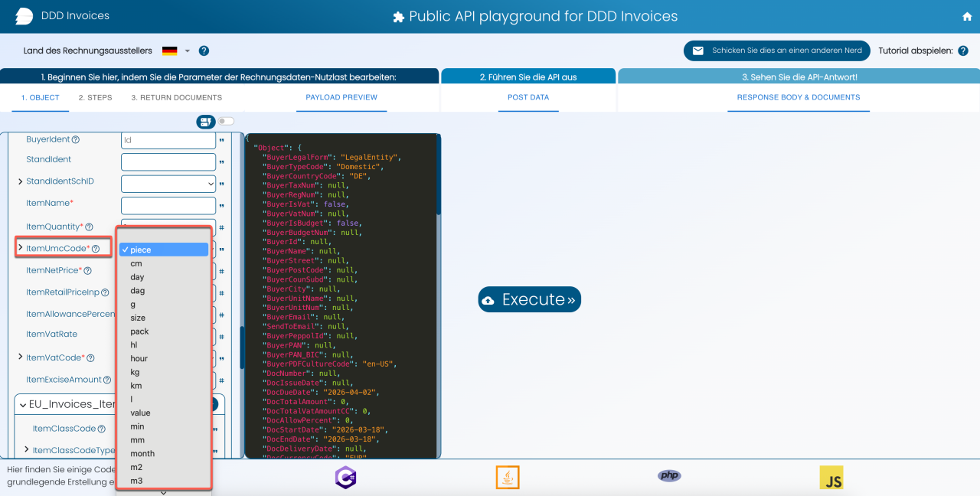Click the ItemName input field
Viewport: 980px width, 496px height.
[x=168, y=205]
